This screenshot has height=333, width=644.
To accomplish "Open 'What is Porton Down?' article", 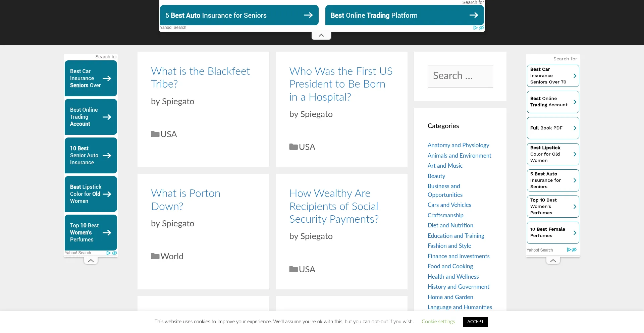I will (185, 200).
